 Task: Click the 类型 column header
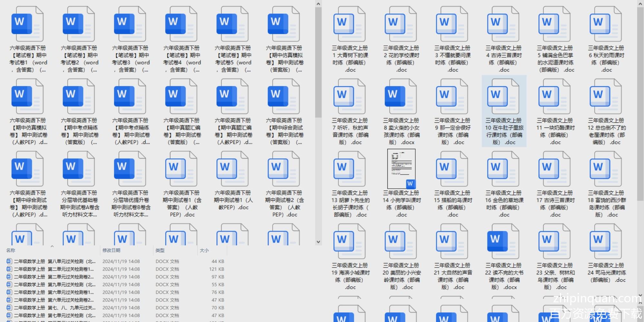160,251
